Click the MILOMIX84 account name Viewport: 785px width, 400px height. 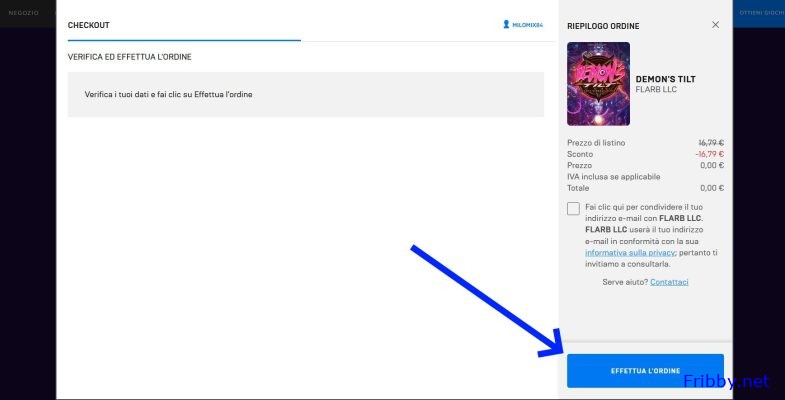click(x=527, y=25)
